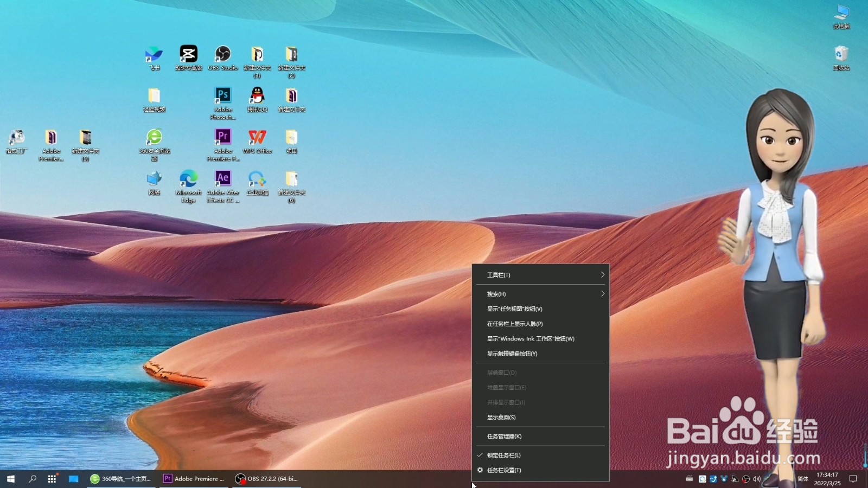Launch Adobe Photoshop from the desktop

[x=223, y=103]
